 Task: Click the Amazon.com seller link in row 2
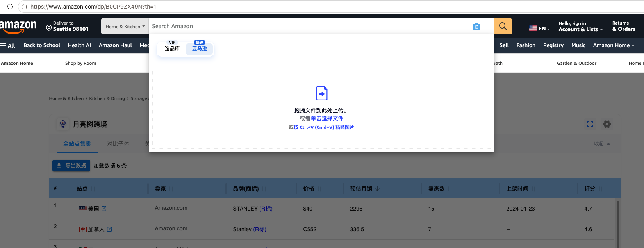click(x=171, y=229)
